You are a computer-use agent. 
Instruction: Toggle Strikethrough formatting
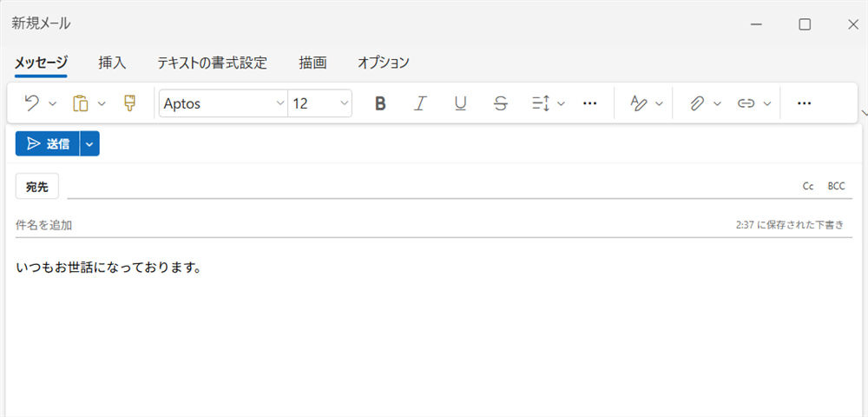(x=500, y=103)
